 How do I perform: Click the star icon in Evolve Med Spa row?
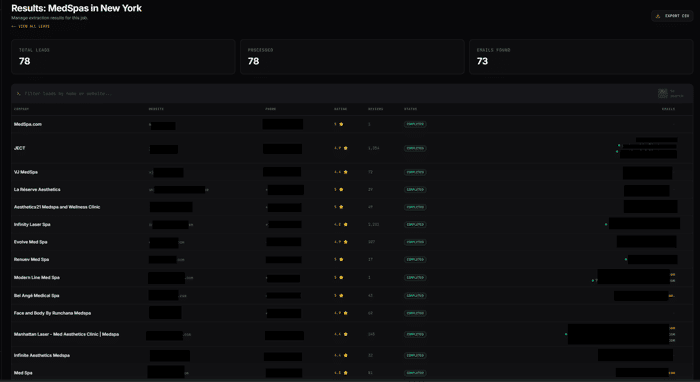point(346,242)
